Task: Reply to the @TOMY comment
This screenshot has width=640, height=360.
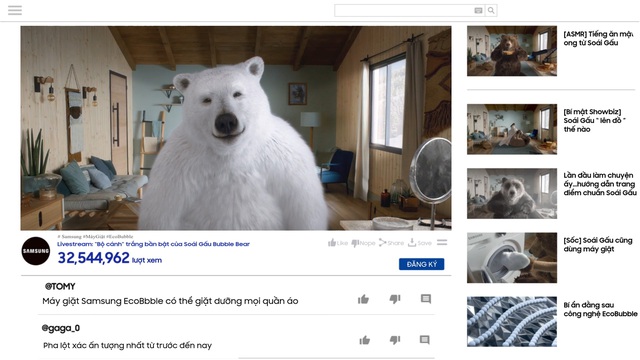Action: (x=426, y=299)
